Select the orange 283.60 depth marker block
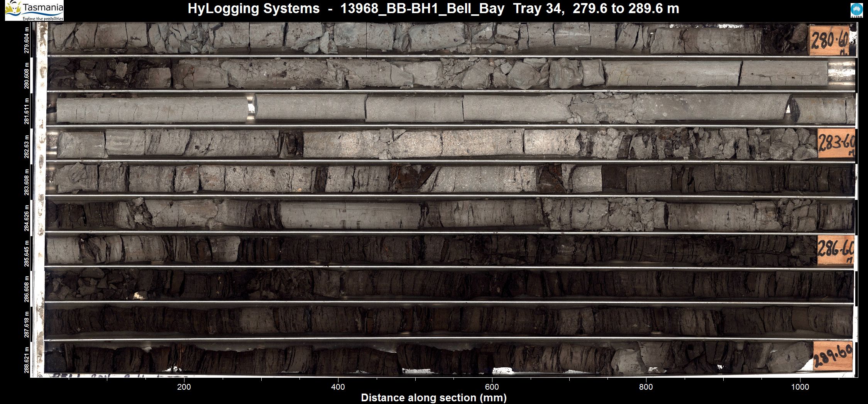This screenshot has height=404, width=868. pos(836,144)
